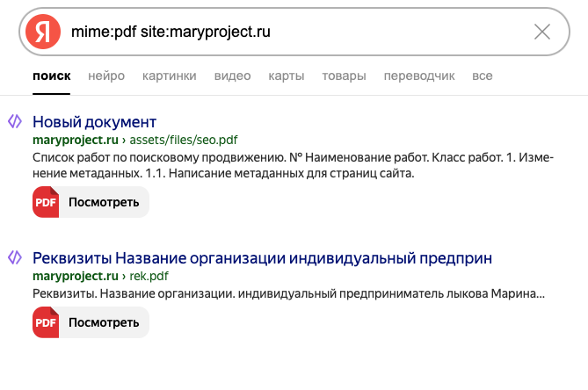This screenshot has width=588, height=390.
Task: Click the search field containing mime:pdf query
Action: click(x=294, y=32)
